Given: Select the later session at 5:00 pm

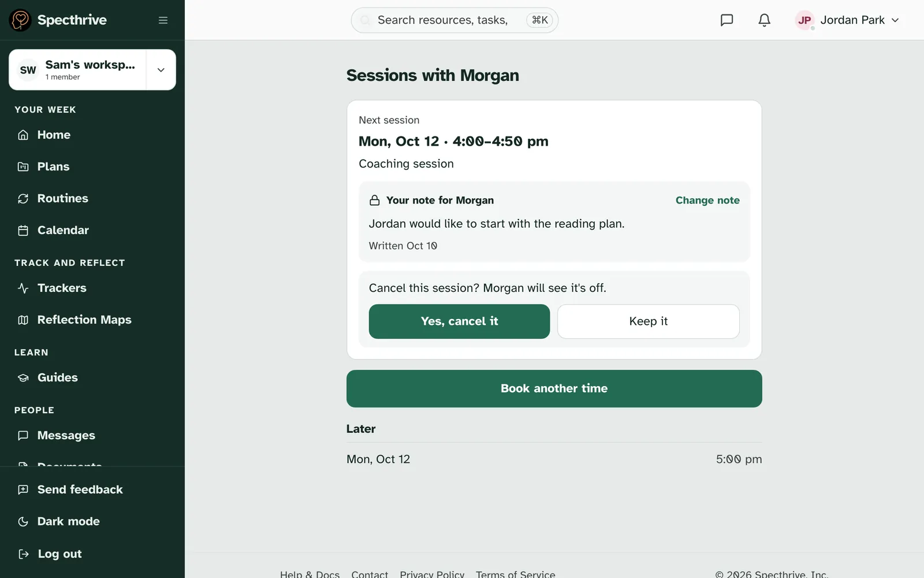Looking at the screenshot, I should coord(554,459).
